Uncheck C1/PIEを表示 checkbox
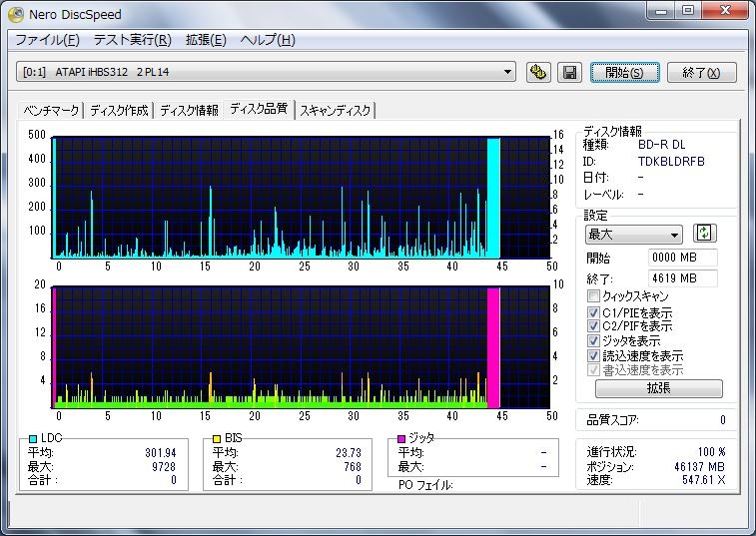Image resolution: width=756 pixels, height=536 pixels. pos(593,312)
